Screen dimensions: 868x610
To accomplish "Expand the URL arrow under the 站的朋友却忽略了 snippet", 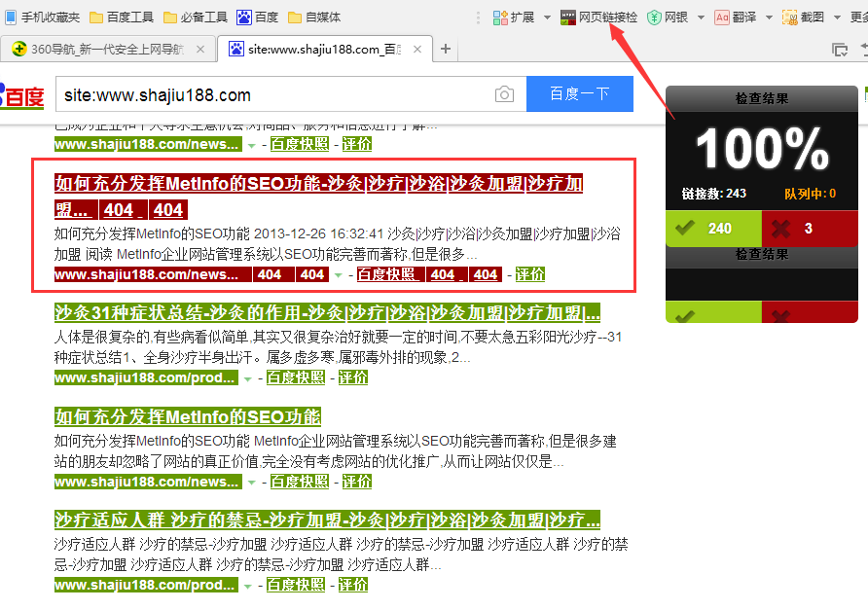I will (251, 483).
